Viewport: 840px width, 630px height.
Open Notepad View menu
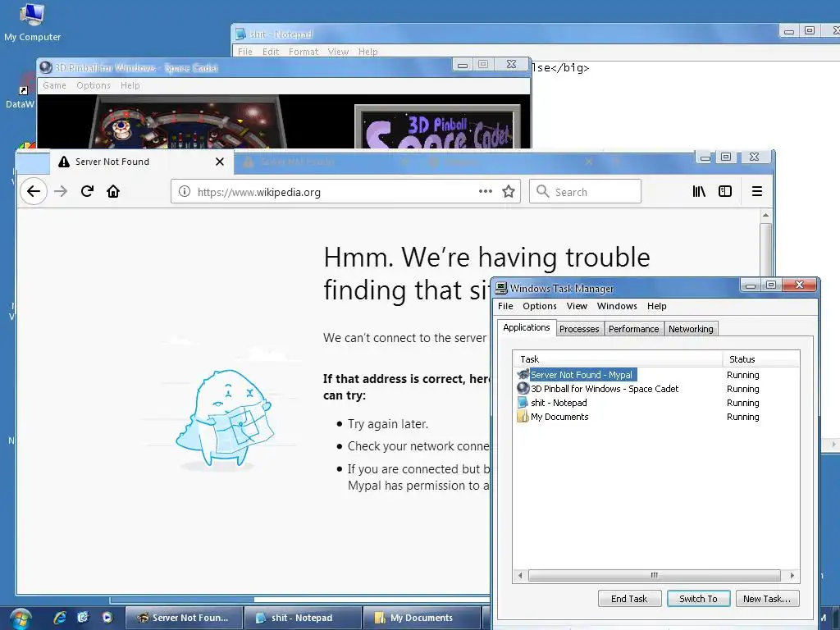click(x=338, y=52)
